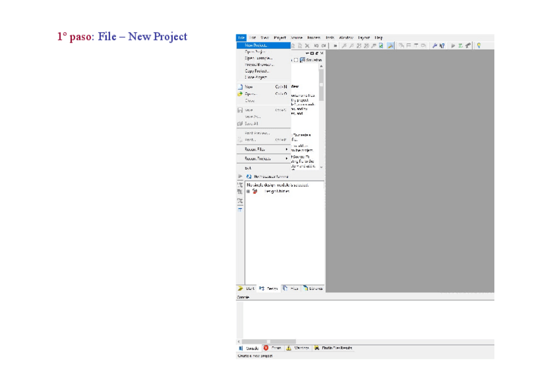Click the play icon beside No Processes Running

pyautogui.click(x=240, y=176)
